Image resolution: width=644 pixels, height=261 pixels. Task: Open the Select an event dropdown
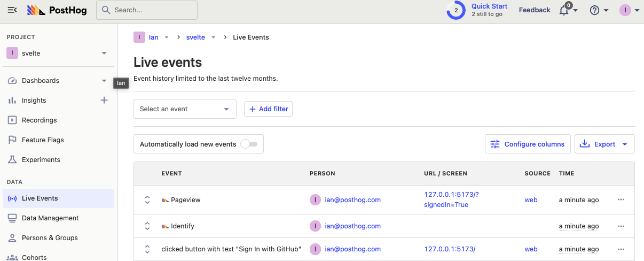(x=185, y=109)
